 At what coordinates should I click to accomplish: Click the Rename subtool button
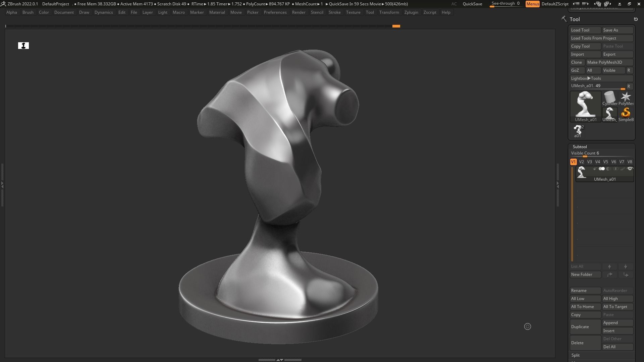(x=586, y=291)
